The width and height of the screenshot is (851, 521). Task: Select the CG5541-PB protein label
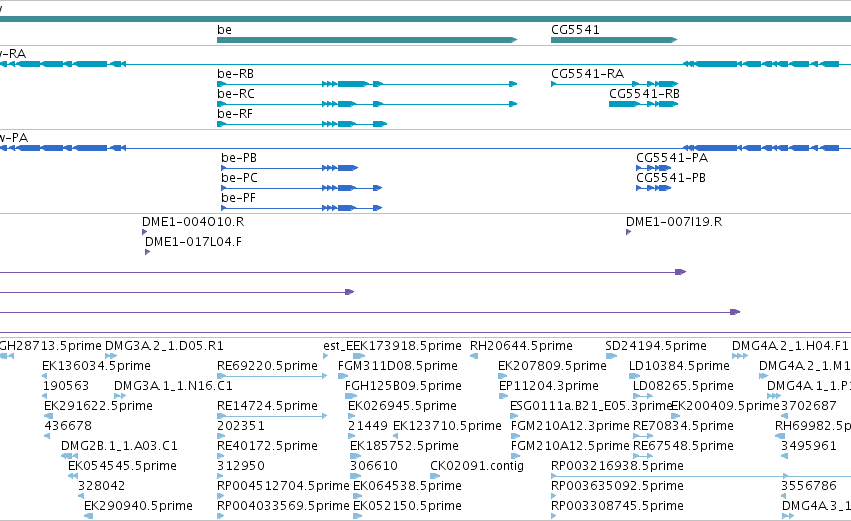click(x=671, y=178)
